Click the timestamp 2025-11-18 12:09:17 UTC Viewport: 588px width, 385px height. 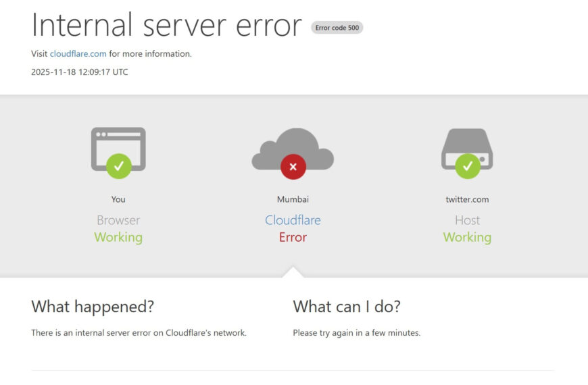(x=80, y=72)
